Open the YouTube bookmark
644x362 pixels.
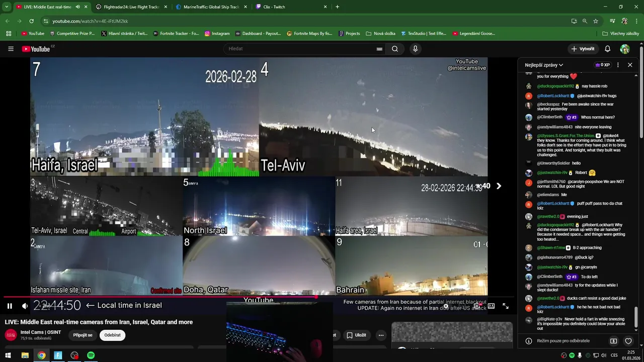tap(33, 34)
